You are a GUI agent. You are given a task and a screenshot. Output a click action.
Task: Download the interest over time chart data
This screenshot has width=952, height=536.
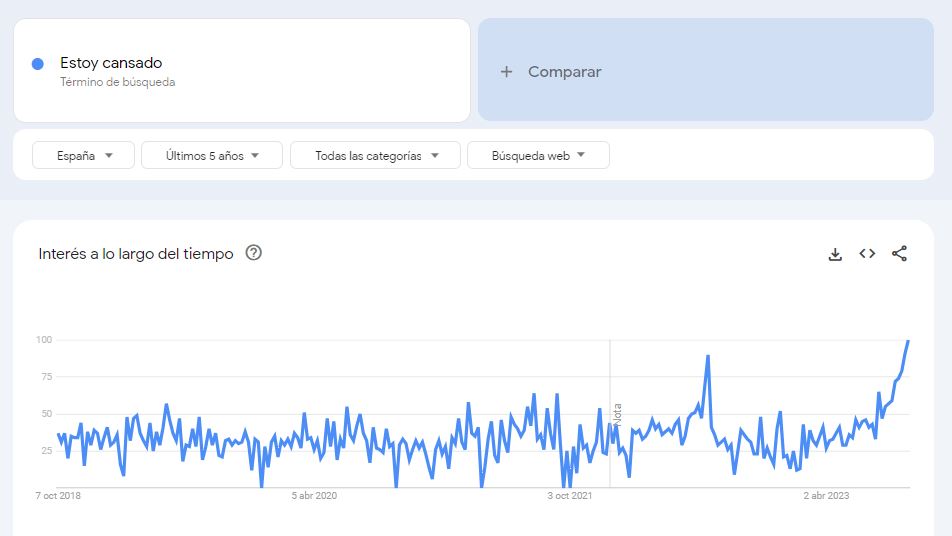pos(835,254)
